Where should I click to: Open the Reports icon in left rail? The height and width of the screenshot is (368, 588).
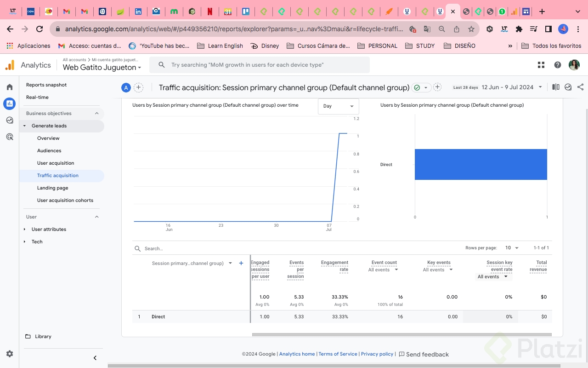[x=9, y=103]
